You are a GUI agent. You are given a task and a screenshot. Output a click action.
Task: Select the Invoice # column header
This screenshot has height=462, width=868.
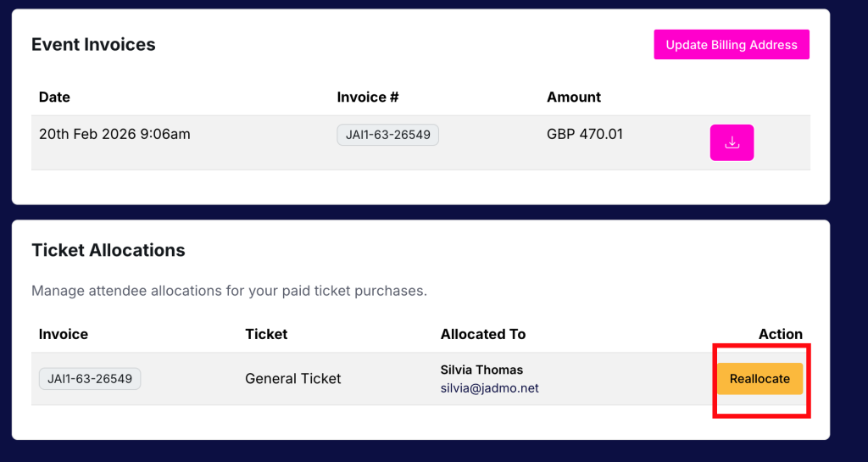pos(368,97)
